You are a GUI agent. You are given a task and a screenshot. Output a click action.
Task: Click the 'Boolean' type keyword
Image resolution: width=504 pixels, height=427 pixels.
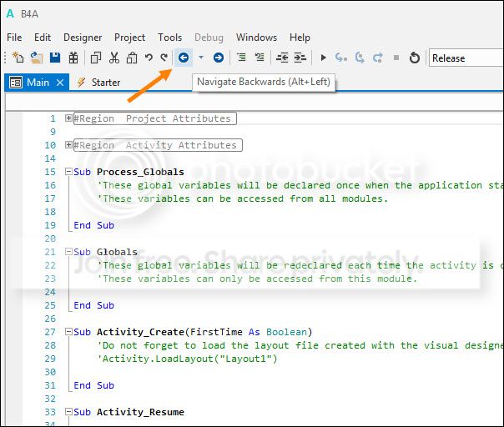pyautogui.click(x=286, y=332)
